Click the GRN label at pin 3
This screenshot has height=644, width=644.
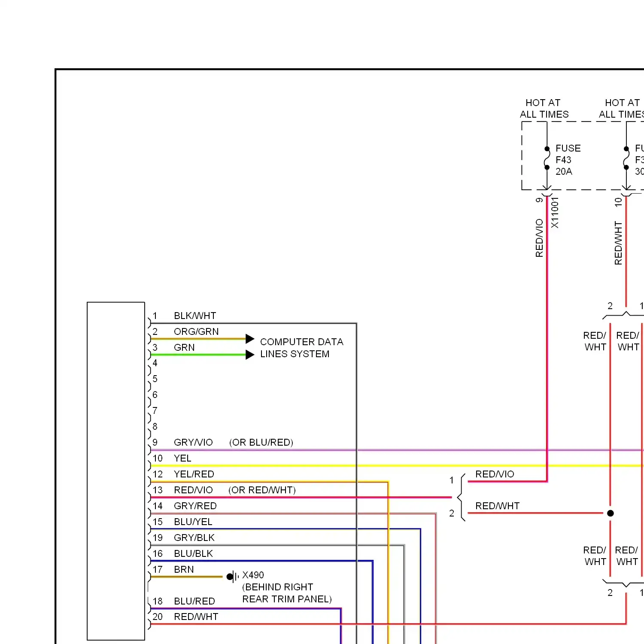[184, 347]
